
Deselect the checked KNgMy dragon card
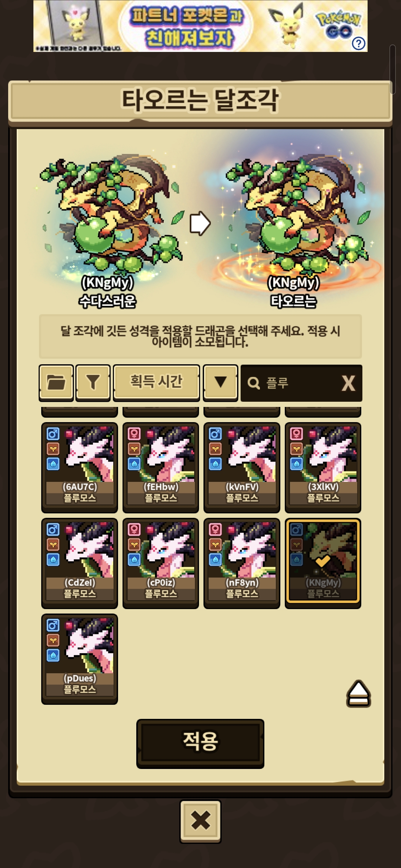click(323, 563)
